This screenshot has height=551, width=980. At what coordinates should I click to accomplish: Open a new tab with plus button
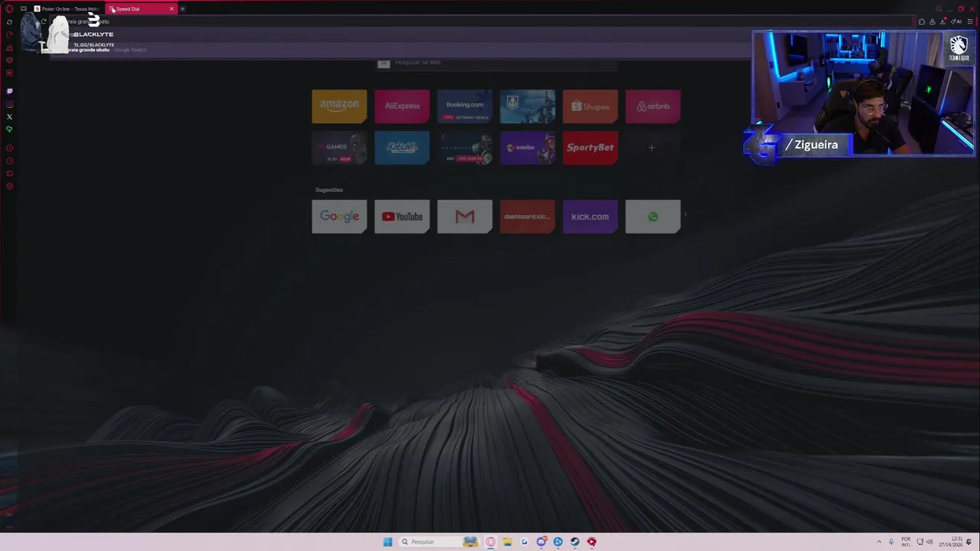(x=182, y=8)
